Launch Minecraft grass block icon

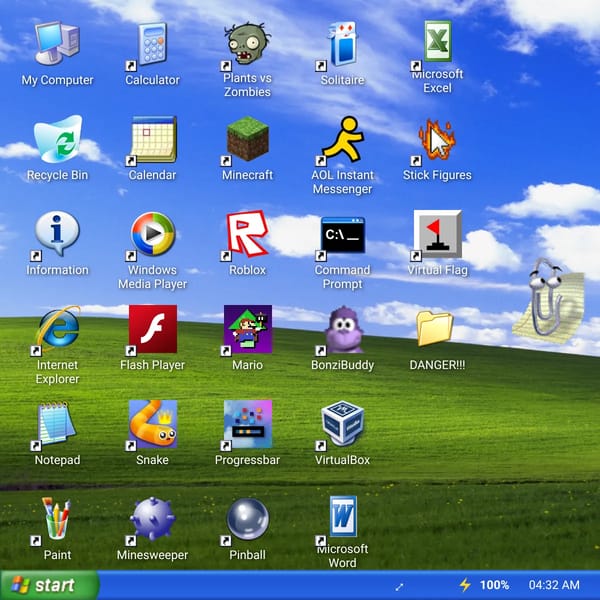pos(248,139)
